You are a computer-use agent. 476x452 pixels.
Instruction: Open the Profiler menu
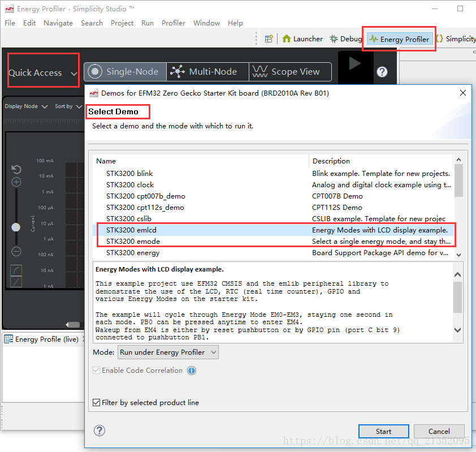pyautogui.click(x=174, y=23)
